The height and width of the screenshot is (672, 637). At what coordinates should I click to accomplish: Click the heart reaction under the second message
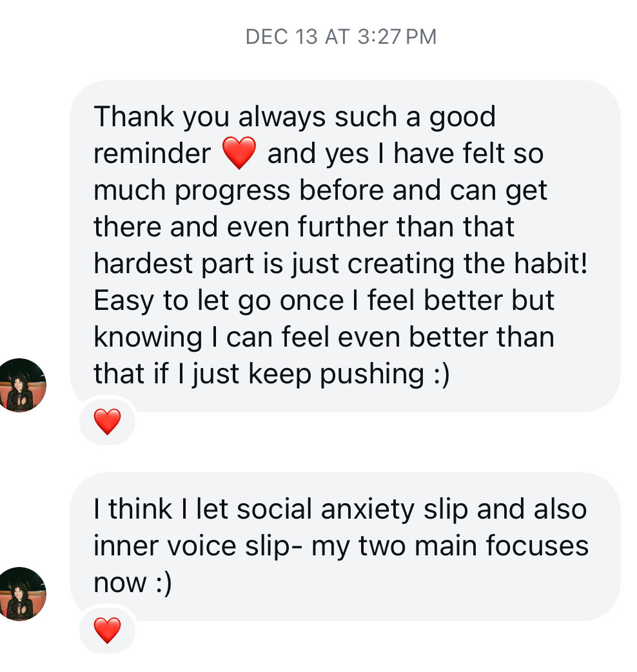coord(107,630)
